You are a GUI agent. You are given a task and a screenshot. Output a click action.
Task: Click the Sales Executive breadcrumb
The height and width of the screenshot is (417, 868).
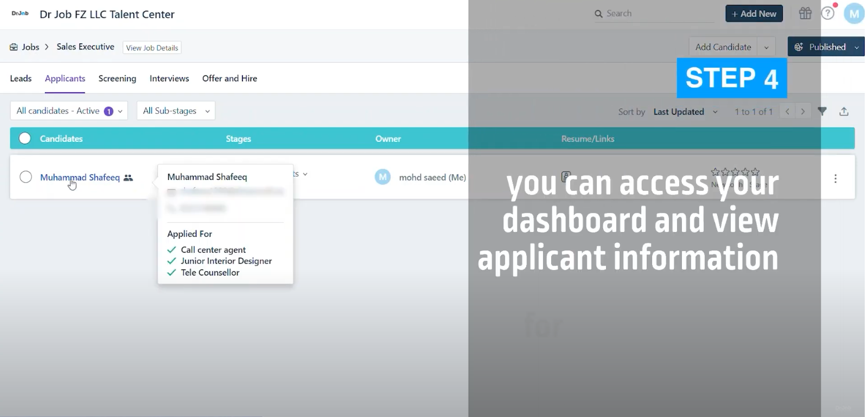tap(85, 47)
